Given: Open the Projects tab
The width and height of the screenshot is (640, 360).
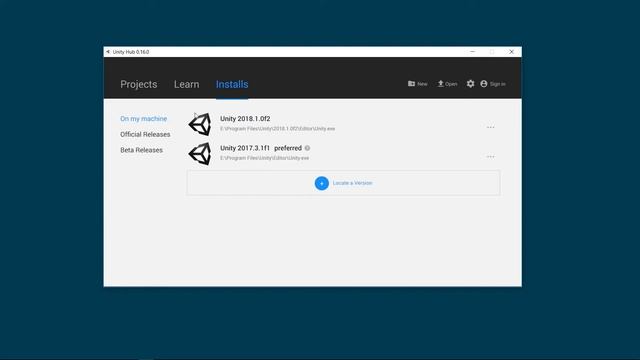Looking at the screenshot, I should click(x=139, y=84).
